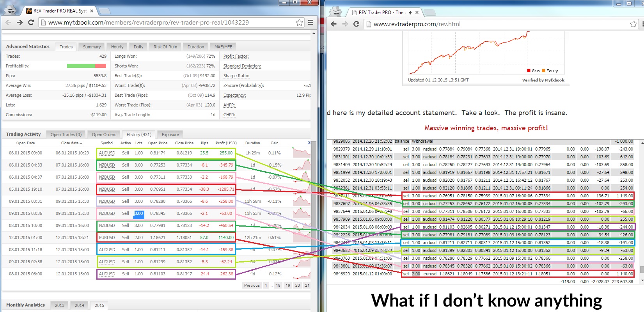Select the Trades statistics tab
Image resolution: width=644 pixels, height=312 pixels.
click(x=66, y=46)
